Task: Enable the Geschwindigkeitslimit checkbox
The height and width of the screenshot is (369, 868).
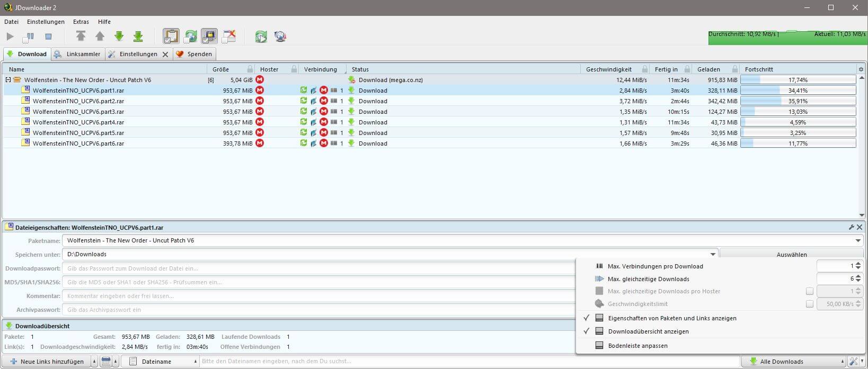Action: (x=809, y=304)
